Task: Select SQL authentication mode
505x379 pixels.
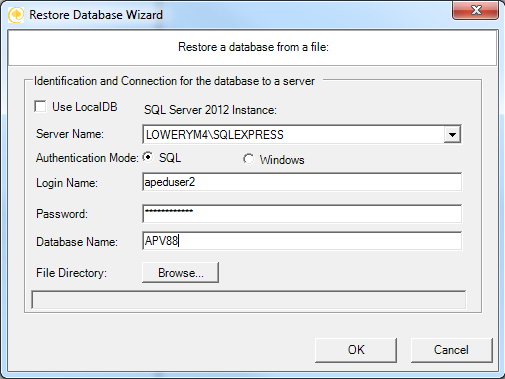Action: click(x=148, y=157)
